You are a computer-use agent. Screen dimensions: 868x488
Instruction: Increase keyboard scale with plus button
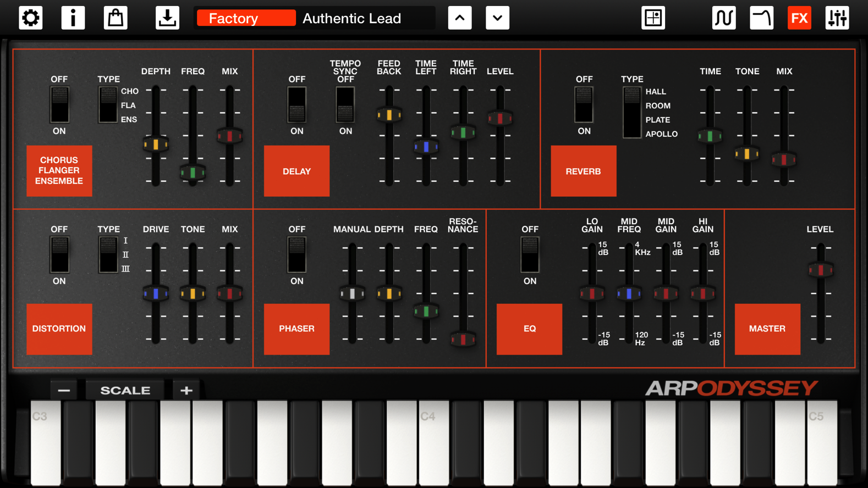click(x=186, y=390)
